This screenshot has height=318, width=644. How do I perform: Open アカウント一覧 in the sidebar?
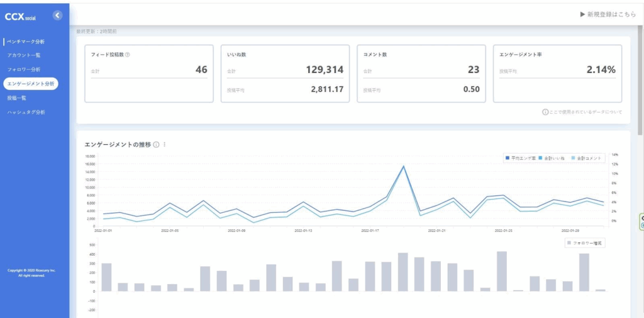[x=24, y=55]
